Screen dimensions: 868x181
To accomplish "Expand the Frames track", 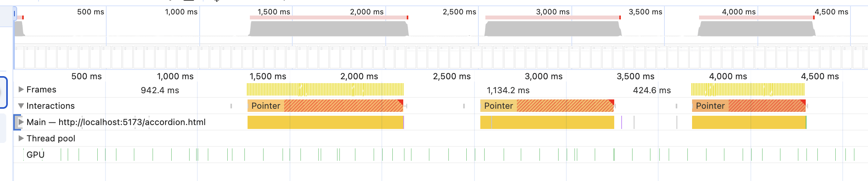I will coord(21,90).
